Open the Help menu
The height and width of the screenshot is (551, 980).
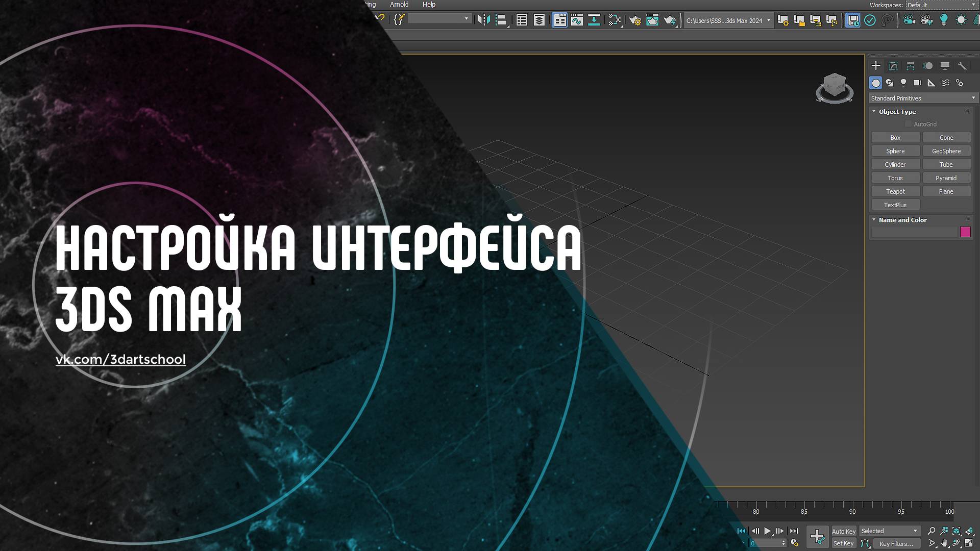(429, 4)
